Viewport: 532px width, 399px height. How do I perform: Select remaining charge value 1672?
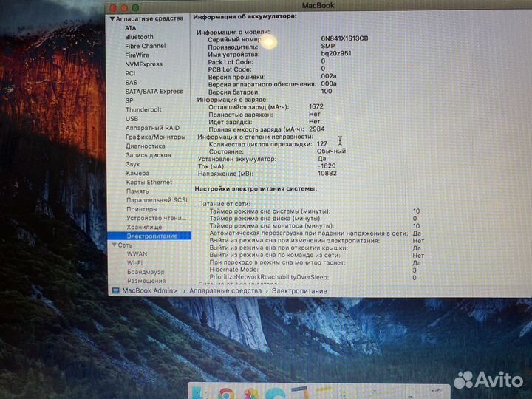pyautogui.click(x=316, y=106)
